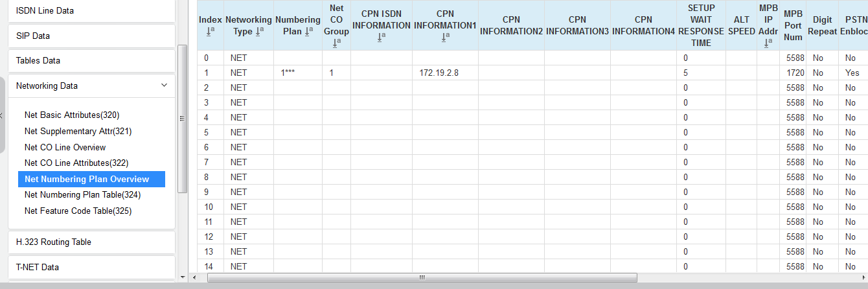Go to Net Numbering Plan Table(324)
Viewport: 868px width, 289px height.
pos(82,194)
